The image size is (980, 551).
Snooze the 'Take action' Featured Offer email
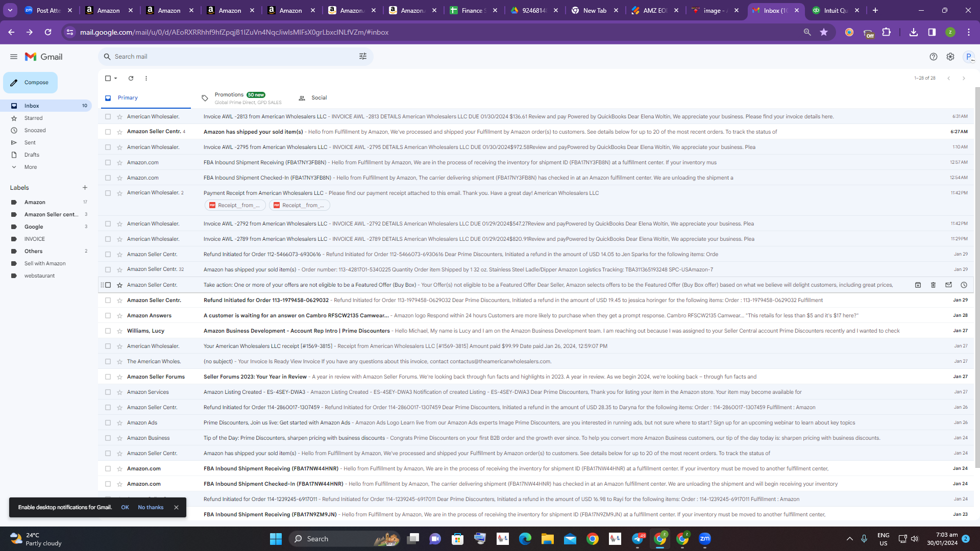tap(964, 285)
